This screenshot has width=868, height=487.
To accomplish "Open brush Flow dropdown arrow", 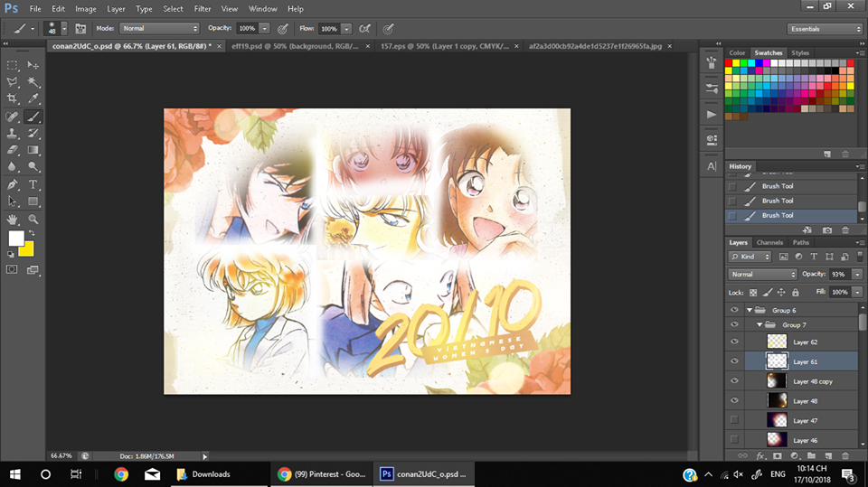I will (346, 29).
